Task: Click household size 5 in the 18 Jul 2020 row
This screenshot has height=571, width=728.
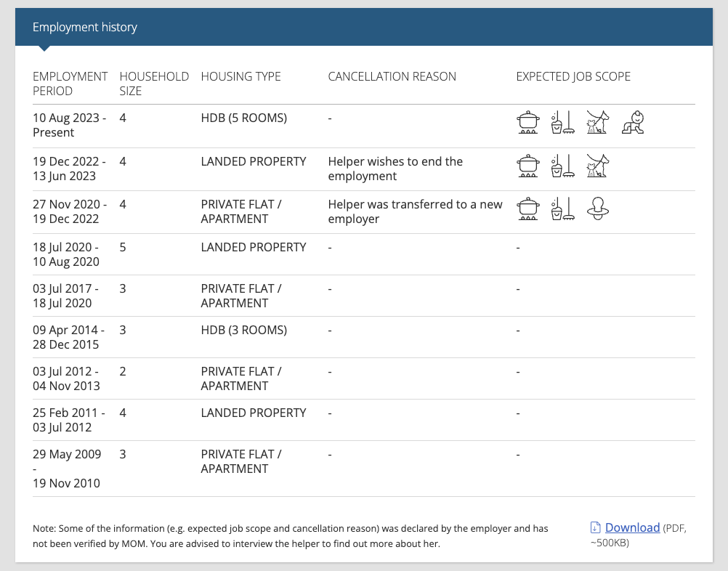Action: click(123, 247)
